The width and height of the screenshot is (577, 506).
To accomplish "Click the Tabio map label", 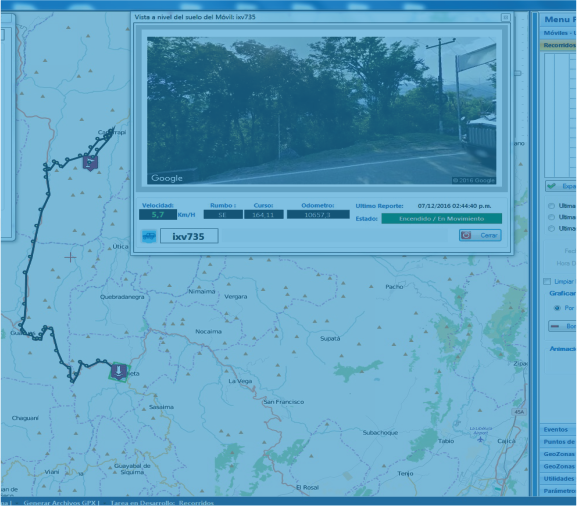I will point(446,441).
